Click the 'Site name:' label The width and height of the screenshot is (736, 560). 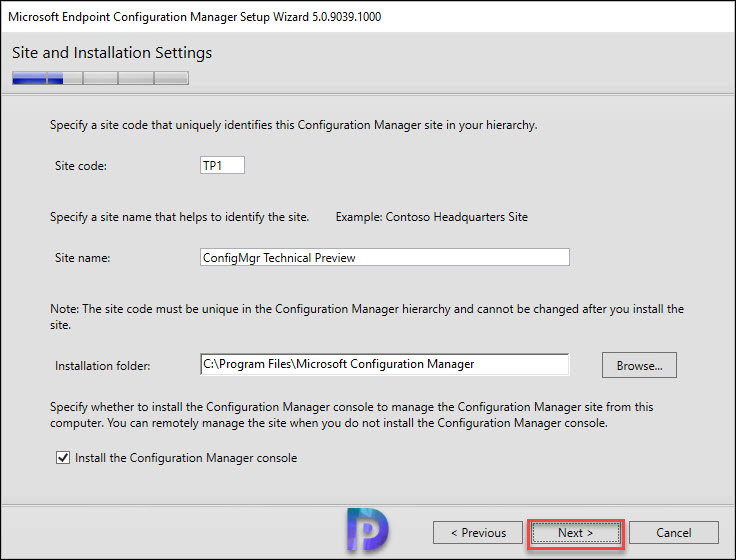83,258
